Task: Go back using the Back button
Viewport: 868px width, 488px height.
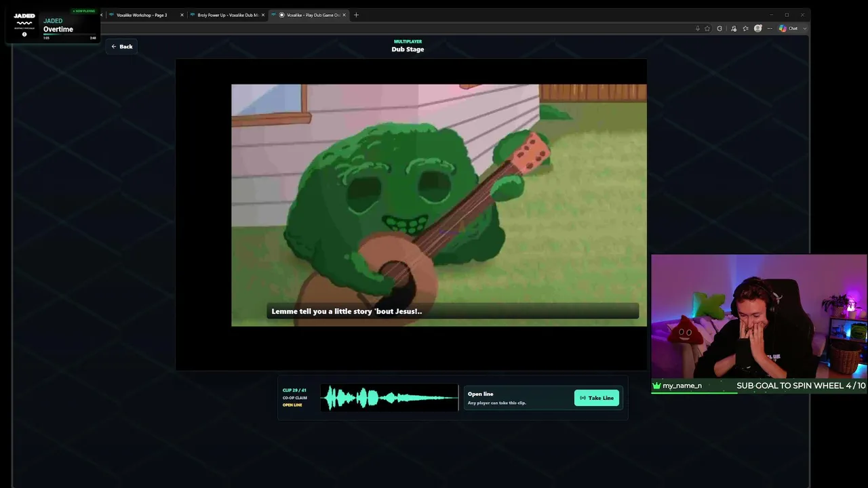Action: [x=121, y=47]
